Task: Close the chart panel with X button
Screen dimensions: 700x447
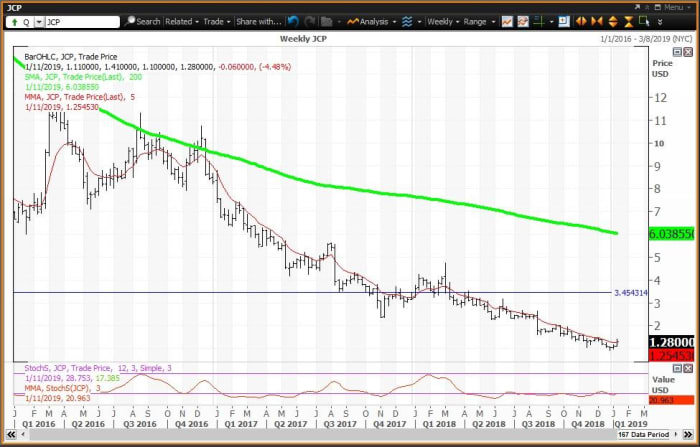Action: point(690,51)
